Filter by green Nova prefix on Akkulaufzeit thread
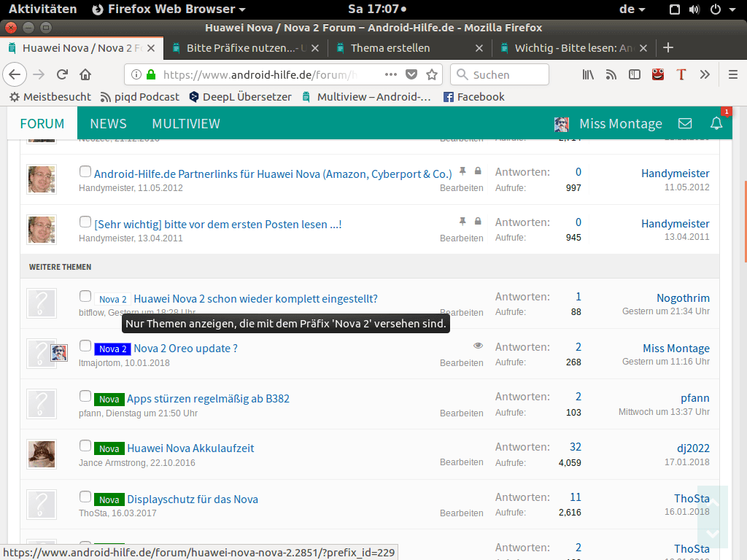 (x=109, y=448)
